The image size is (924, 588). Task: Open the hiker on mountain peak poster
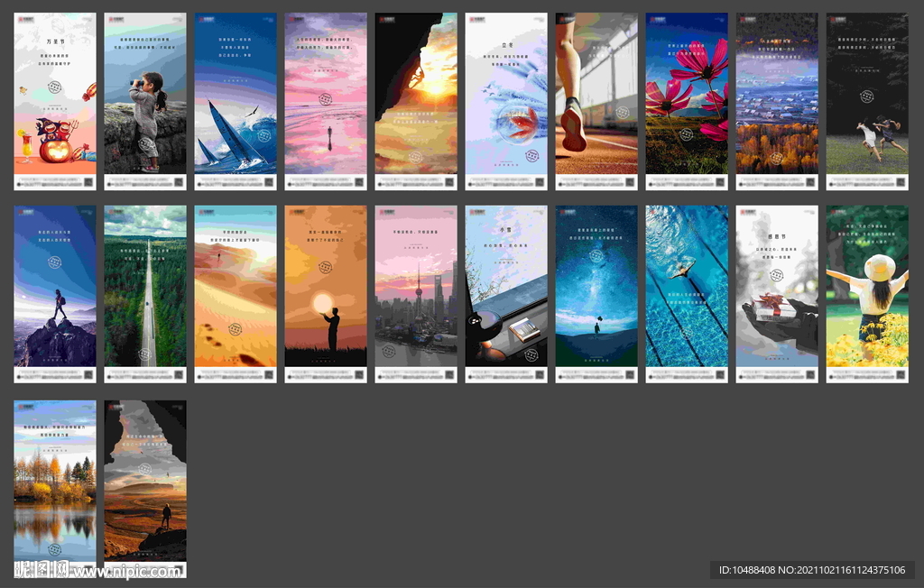(55, 294)
